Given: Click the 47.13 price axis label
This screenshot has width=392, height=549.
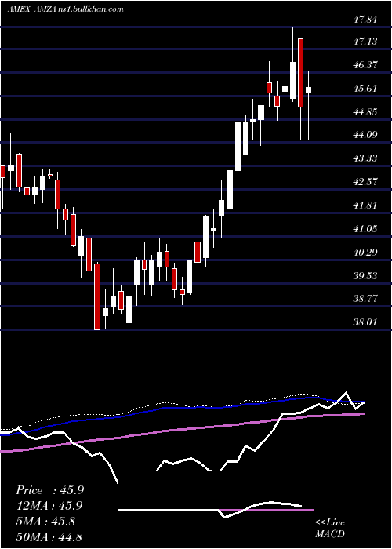Looking at the screenshot, I should point(365,42).
